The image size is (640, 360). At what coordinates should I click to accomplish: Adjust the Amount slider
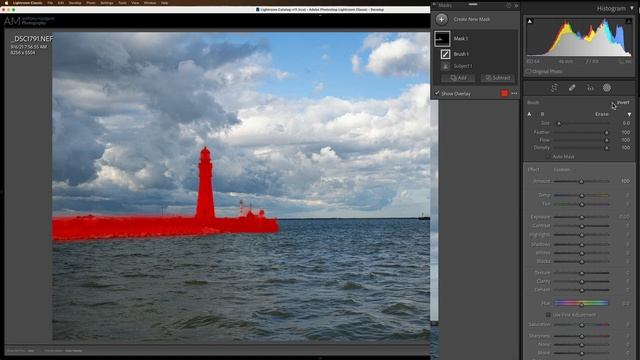point(581,181)
